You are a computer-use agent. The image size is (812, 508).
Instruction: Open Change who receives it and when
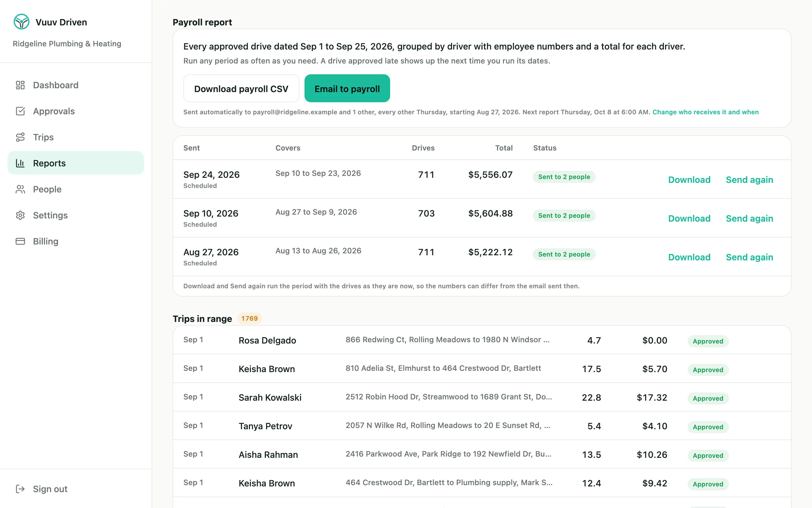[705, 112]
